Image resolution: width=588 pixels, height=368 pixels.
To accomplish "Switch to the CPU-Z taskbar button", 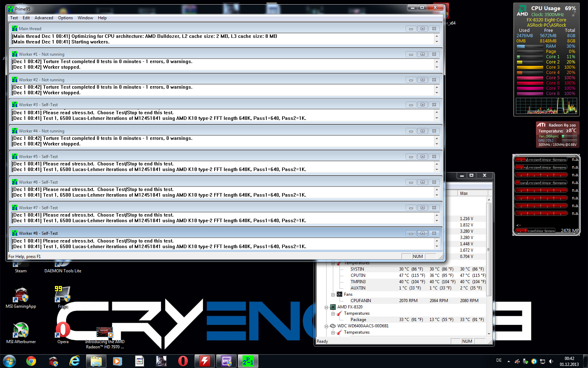I will click(226, 361).
